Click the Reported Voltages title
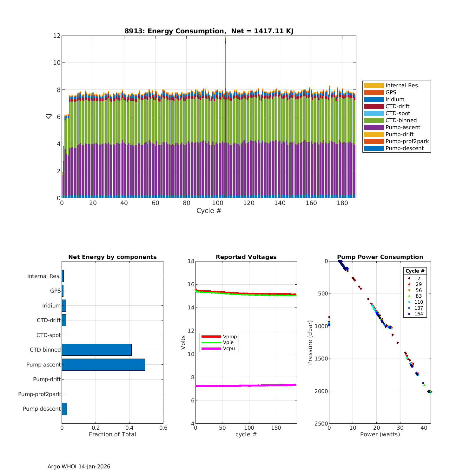Viewport: 476px width, 476px height. (x=246, y=257)
